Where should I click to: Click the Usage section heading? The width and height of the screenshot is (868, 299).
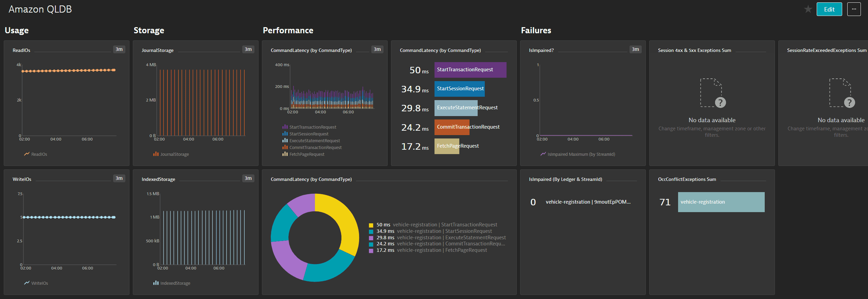(x=17, y=31)
